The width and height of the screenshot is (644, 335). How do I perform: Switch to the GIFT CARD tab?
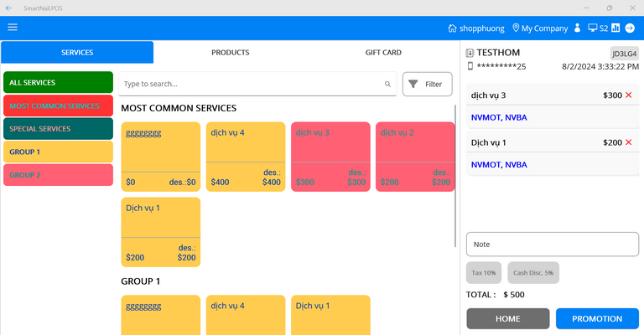pos(383,53)
